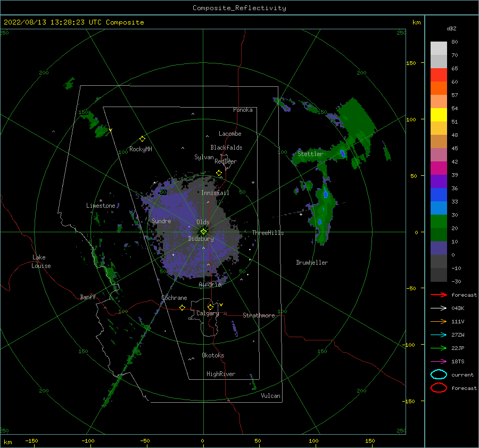Click the 'current' ellipse legend label
This screenshot has height=448, width=479.
[x=462, y=374]
